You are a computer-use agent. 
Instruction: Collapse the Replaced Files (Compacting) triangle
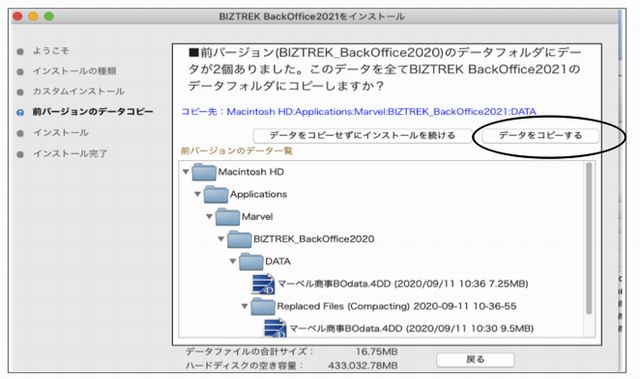(x=245, y=306)
